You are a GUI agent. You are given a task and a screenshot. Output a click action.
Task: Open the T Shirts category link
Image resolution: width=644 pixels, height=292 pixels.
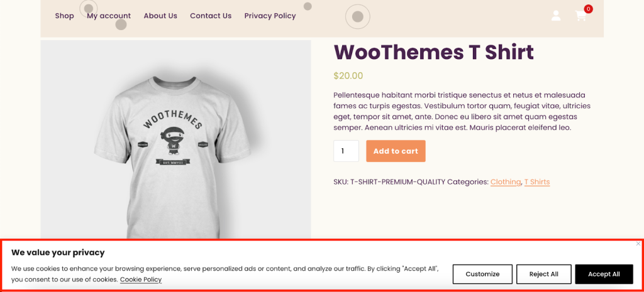pyautogui.click(x=537, y=182)
